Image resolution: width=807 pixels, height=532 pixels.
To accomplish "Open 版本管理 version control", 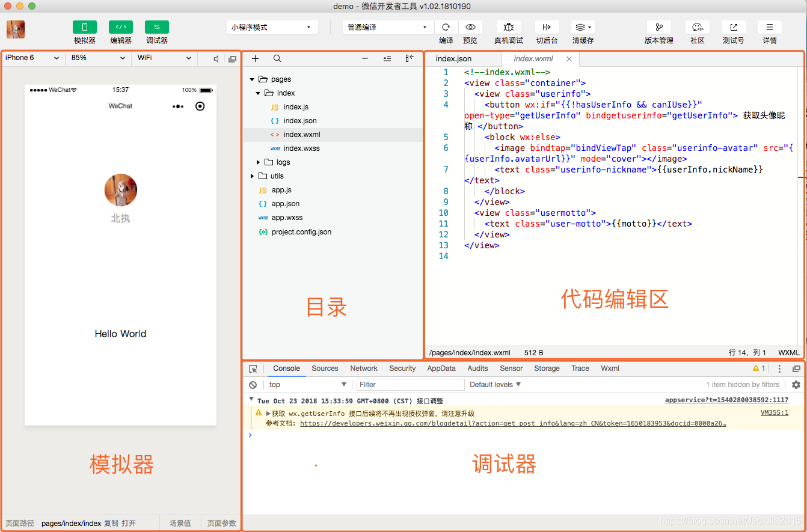I will coord(659,27).
